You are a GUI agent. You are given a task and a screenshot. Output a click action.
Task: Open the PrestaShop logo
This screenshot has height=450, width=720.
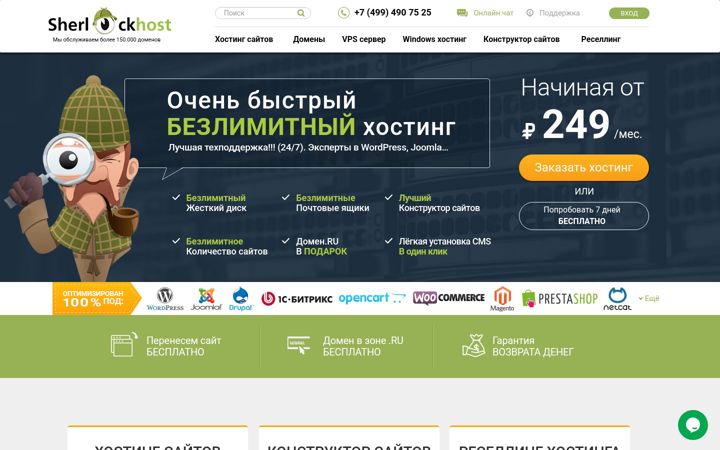[560, 298]
